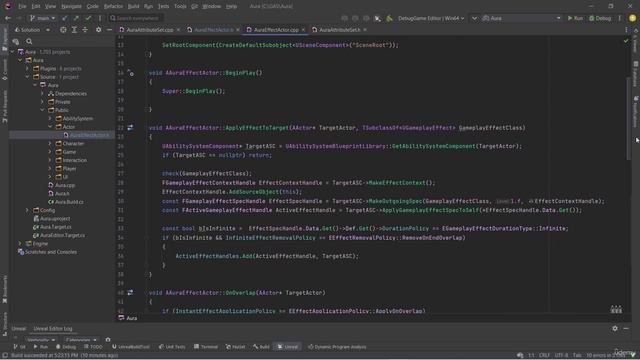Click the gutter icon beside OnOverlap
This screenshot has height=360, width=640.
(x=130, y=293)
